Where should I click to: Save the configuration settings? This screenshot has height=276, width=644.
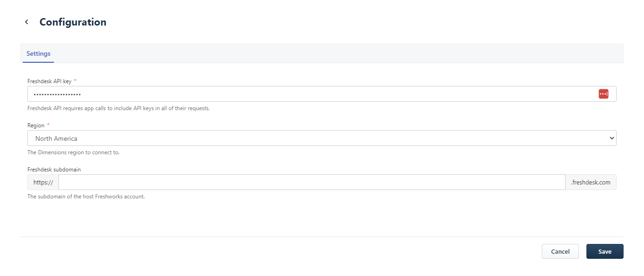click(605, 251)
